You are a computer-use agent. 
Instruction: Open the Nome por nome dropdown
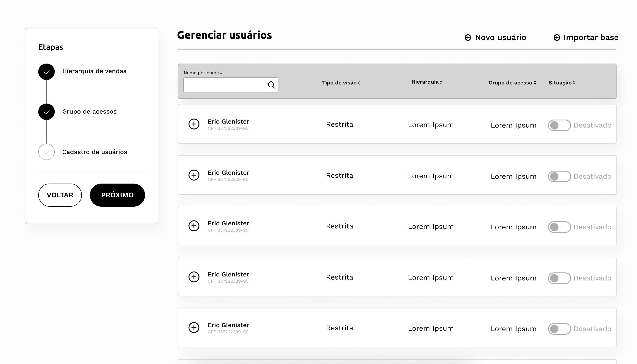[203, 73]
